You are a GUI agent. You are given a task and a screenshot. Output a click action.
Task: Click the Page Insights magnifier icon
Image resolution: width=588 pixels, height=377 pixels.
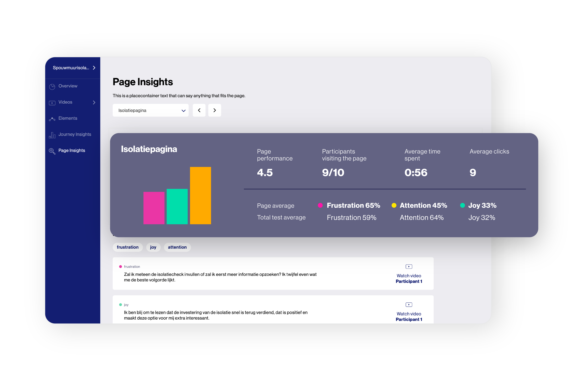point(52,151)
